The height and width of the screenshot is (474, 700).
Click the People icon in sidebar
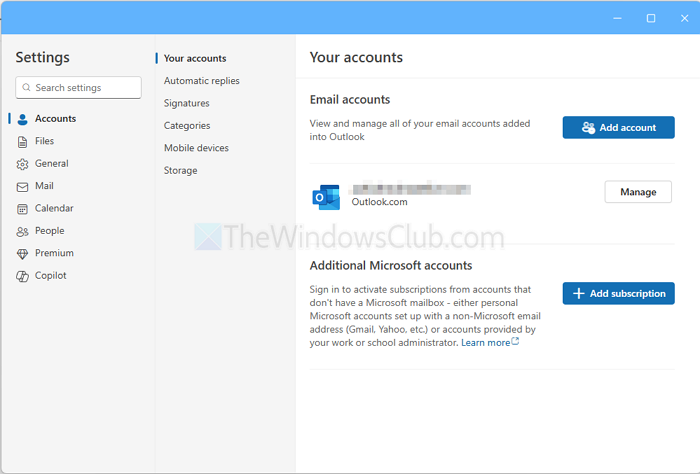22,231
